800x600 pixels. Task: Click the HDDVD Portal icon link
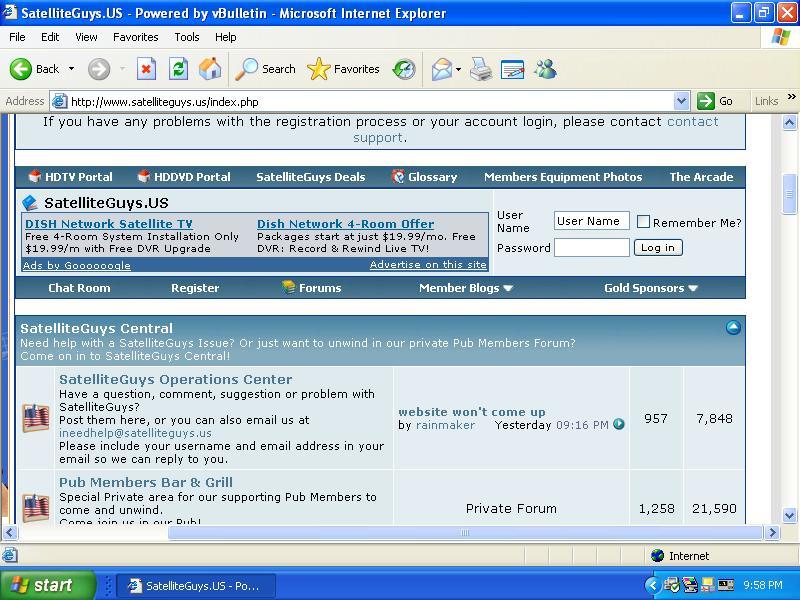[x=143, y=177]
